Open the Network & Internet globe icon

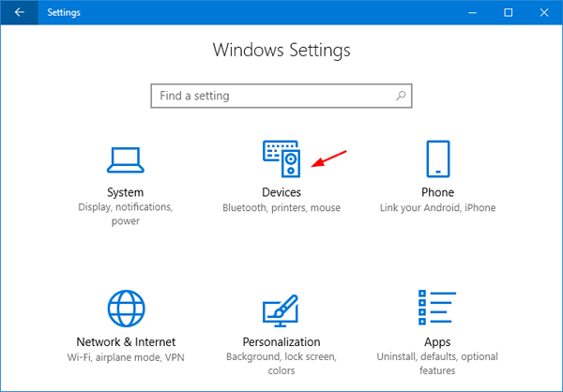[125, 308]
